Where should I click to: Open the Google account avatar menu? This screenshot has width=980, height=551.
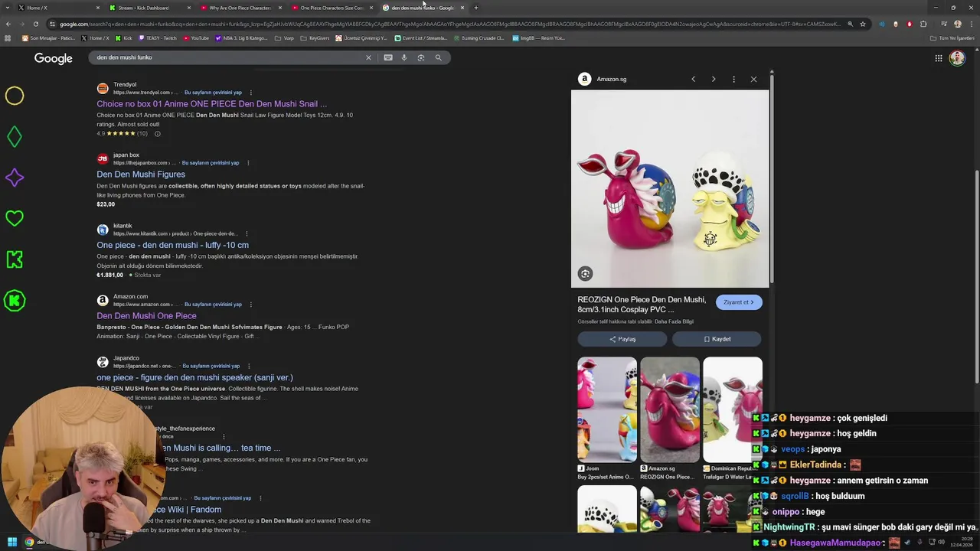[957, 58]
